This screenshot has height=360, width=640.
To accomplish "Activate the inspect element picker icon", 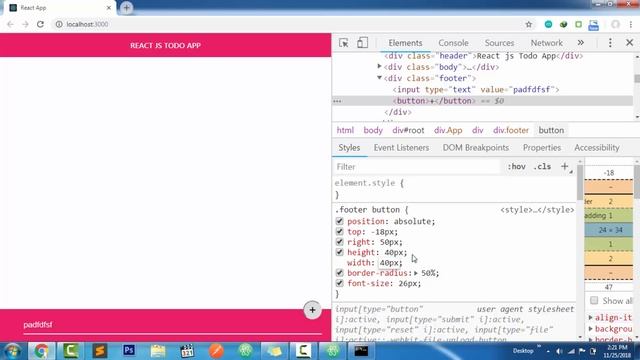I will pos(343,43).
